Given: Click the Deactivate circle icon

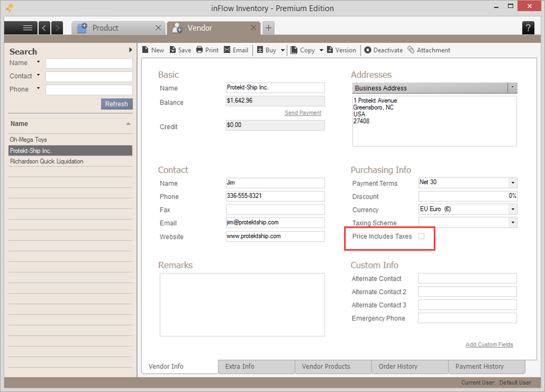Looking at the screenshot, I should pos(367,50).
